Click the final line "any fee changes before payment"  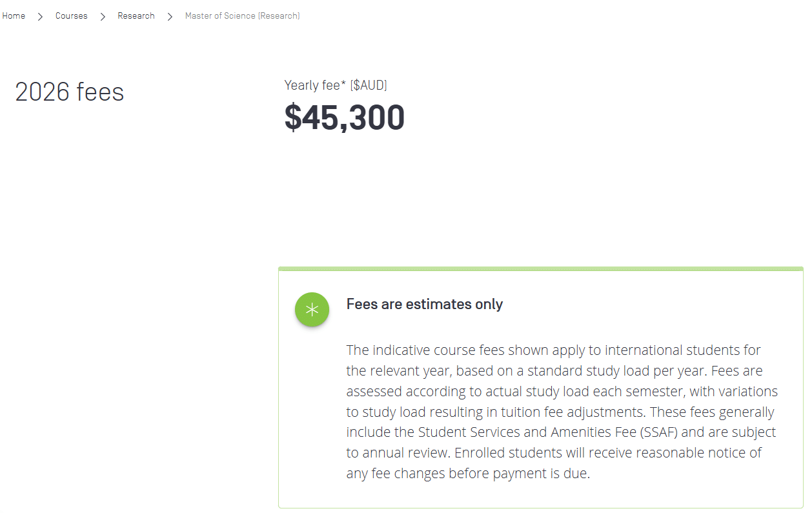(468, 474)
